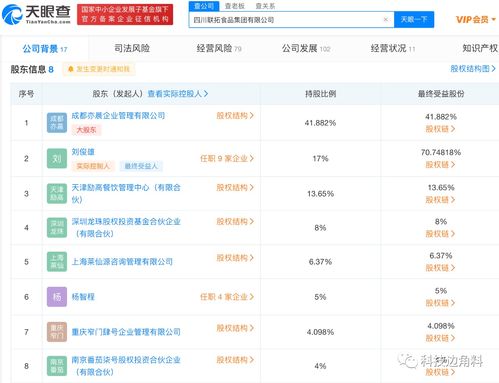Select the 查公司 search mode tab

[x=204, y=6]
